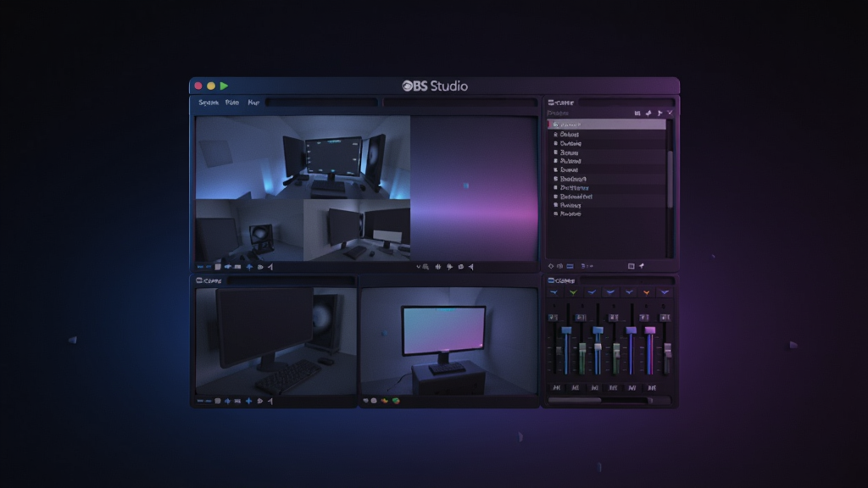The height and width of the screenshot is (488, 868).
Task: Select the small speaker scene thumbnail
Action: pos(249,230)
